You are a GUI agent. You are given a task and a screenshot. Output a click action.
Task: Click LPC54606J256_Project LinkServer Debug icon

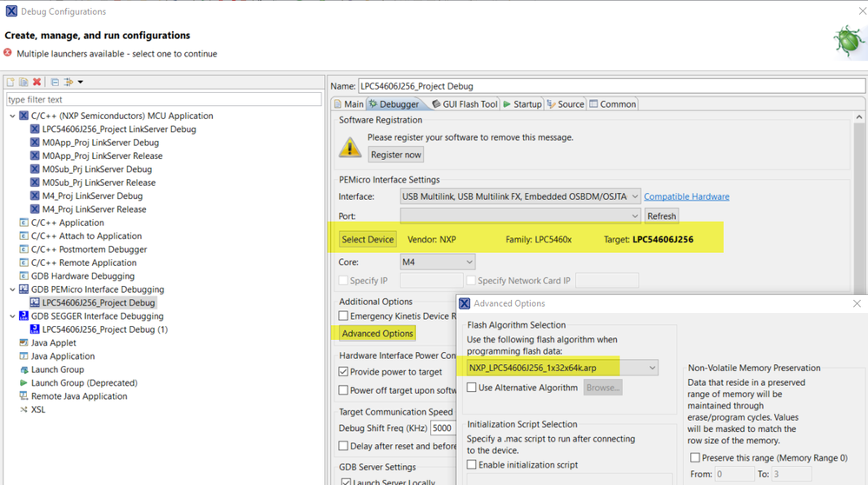click(35, 129)
